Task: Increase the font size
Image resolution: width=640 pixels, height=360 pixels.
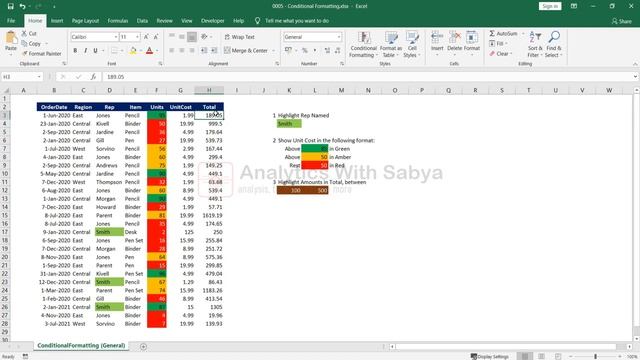Action: click(x=146, y=37)
